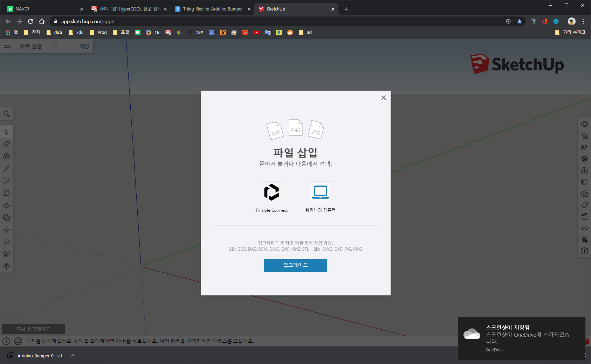Open the SketchUp hamburger menu
The image size is (591, 364).
click(x=7, y=46)
